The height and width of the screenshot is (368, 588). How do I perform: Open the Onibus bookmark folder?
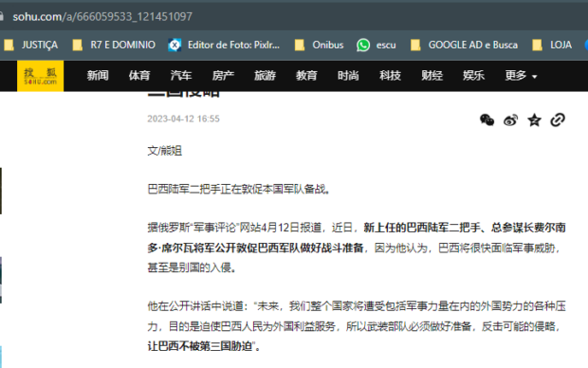tap(319, 45)
